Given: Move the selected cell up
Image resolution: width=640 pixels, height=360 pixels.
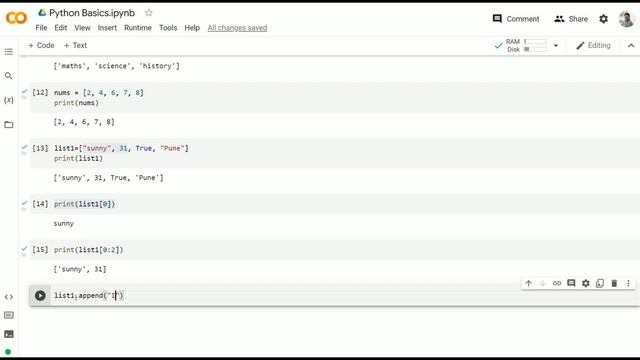Looking at the screenshot, I should click(529, 283).
